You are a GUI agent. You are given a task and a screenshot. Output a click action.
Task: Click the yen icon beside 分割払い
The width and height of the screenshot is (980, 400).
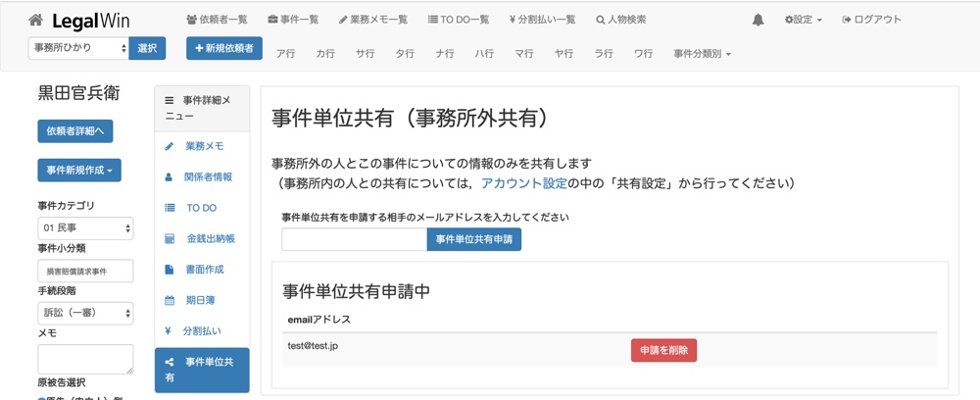click(169, 330)
